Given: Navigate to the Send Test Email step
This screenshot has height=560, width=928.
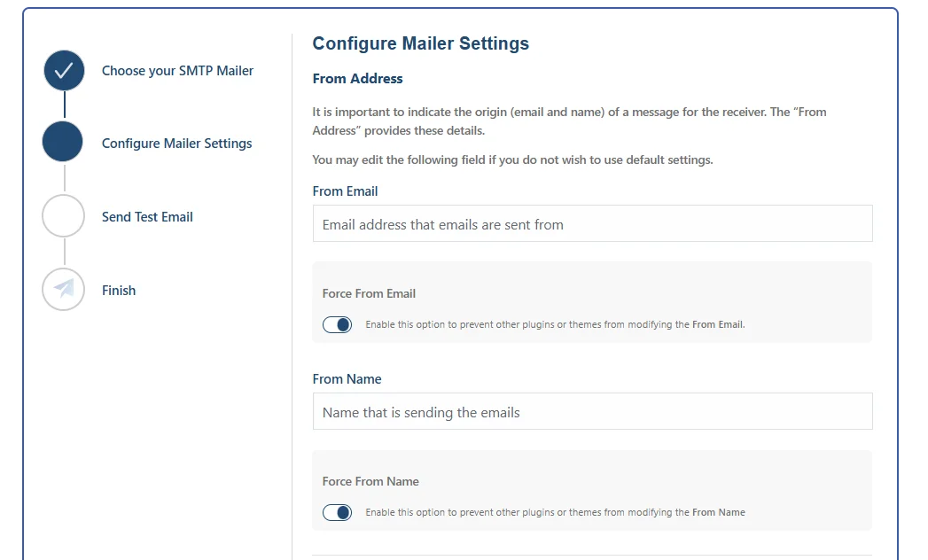Looking at the screenshot, I should click(x=147, y=216).
